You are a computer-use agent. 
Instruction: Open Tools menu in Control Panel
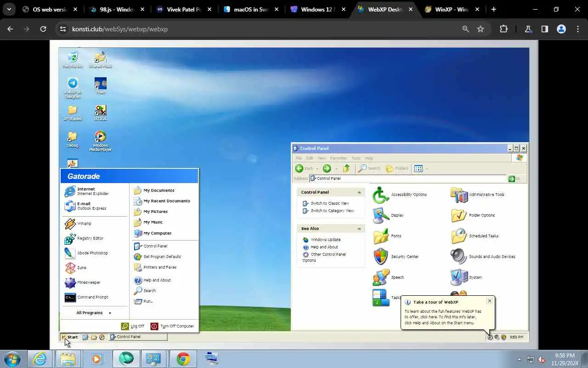[356, 158]
